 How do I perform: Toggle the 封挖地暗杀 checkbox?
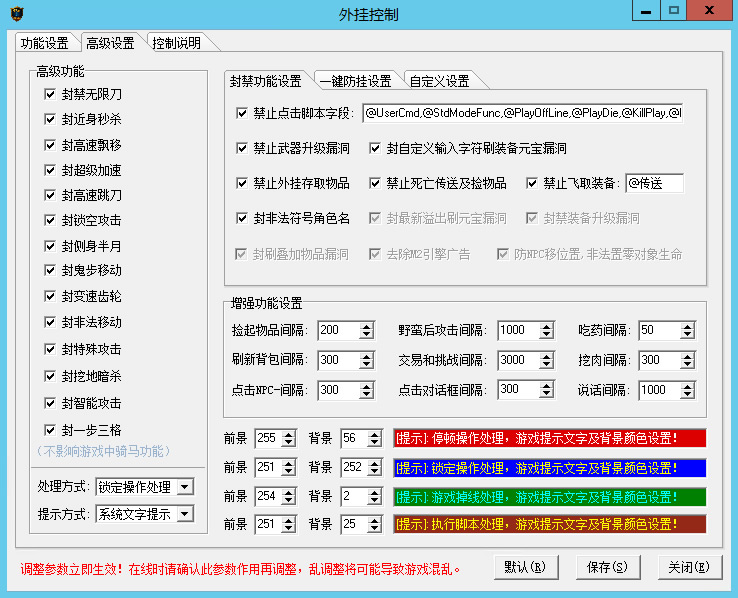click(49, 376)
